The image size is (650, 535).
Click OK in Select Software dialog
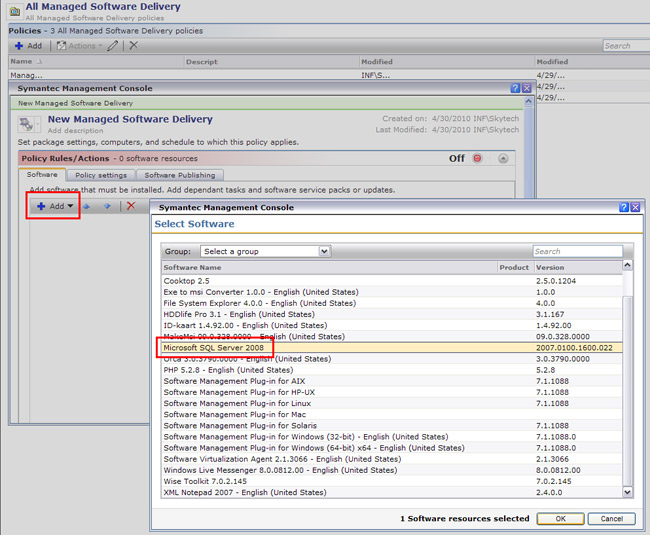[x=560, y=519]
